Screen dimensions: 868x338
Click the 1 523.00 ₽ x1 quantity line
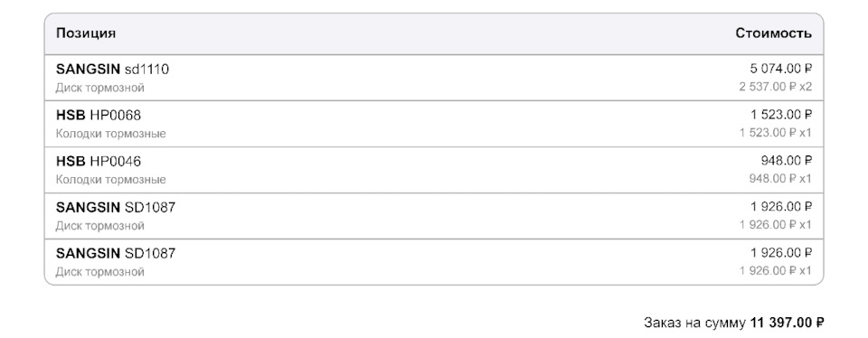[x=775, y=133]
